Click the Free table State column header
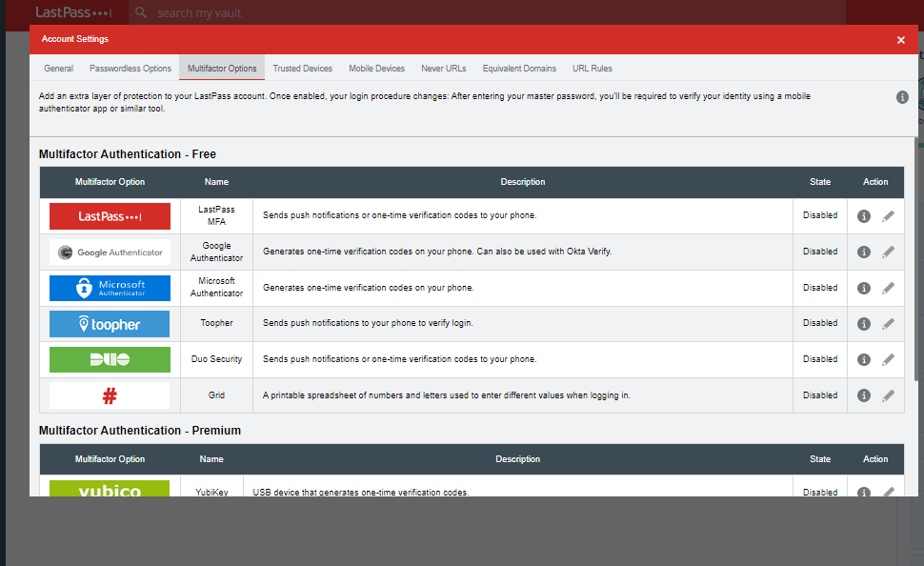Screen dimensions: 924x566 (820, 182)
